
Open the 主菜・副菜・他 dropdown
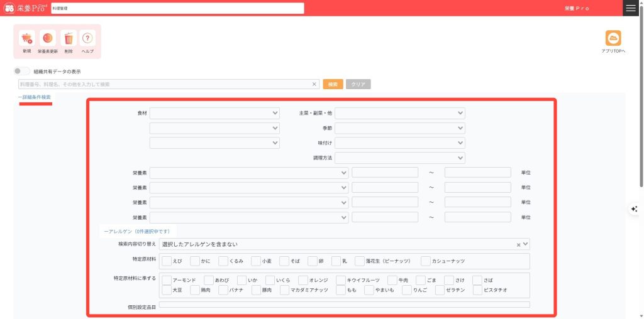(400, 113)
